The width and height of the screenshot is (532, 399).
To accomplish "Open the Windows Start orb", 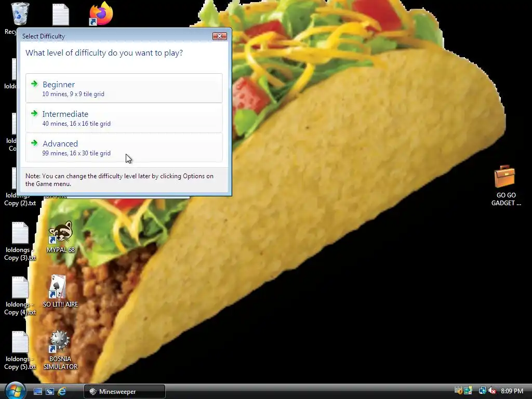I will point(15,391).
